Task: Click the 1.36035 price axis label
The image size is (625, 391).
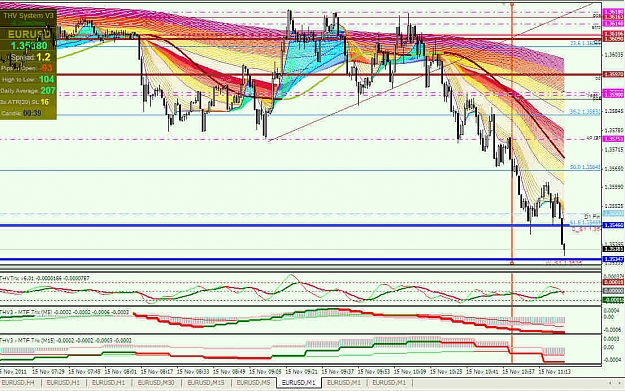Action: (x=613, y=54)
